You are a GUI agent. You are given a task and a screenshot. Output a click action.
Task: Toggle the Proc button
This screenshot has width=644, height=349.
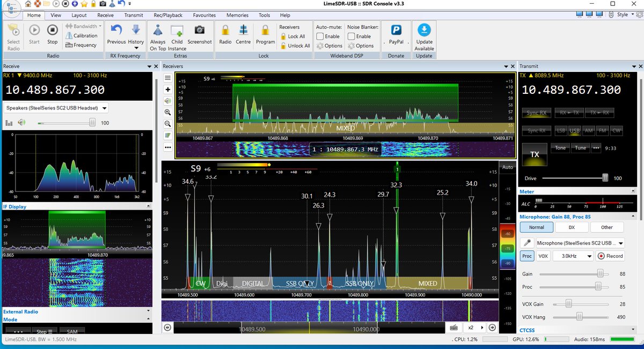[x=527, y=256]
